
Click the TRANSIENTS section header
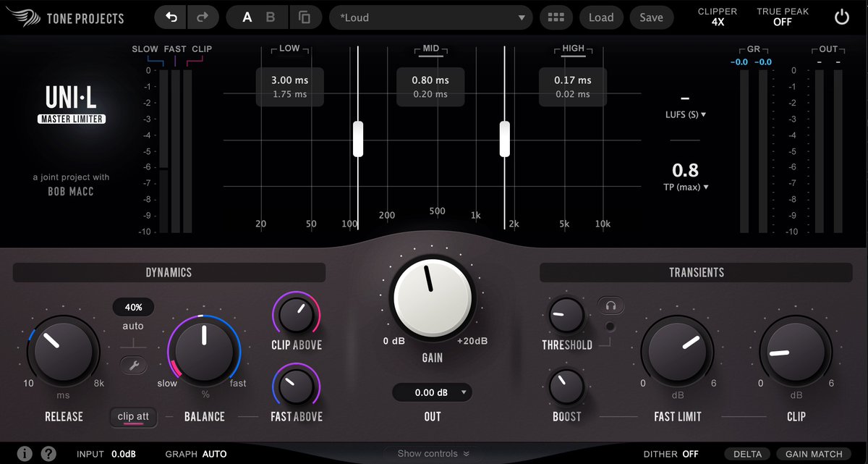pos(696,272)
